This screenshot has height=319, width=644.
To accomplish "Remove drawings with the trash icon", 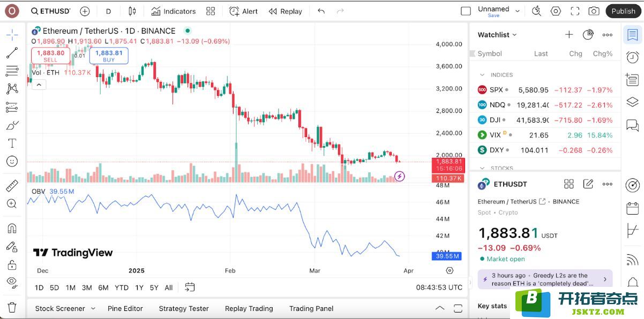I will coord(12,307).
